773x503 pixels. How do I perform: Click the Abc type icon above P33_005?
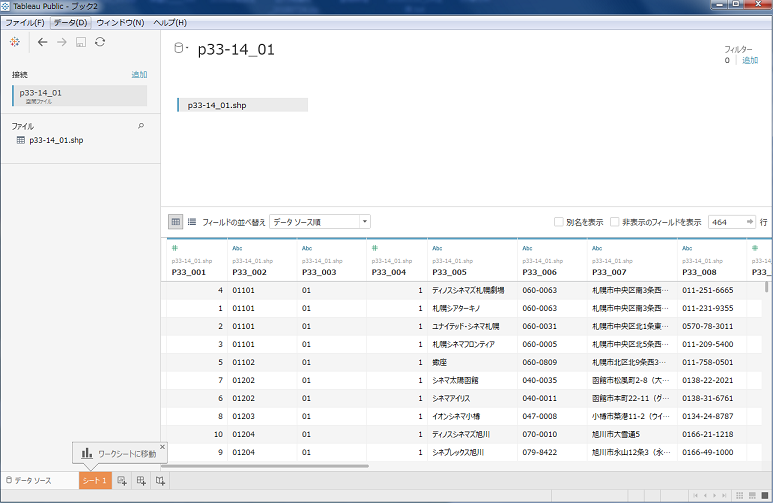[x=437, y=248]
